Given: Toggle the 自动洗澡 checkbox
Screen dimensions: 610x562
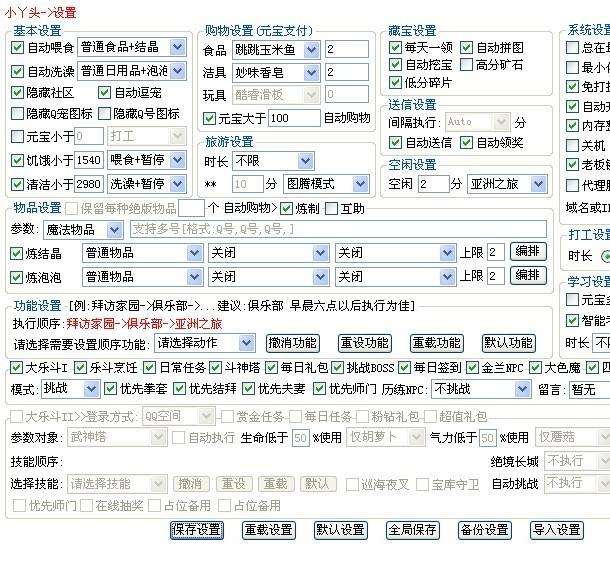Looking at the screenshot, I should (18, 71).
